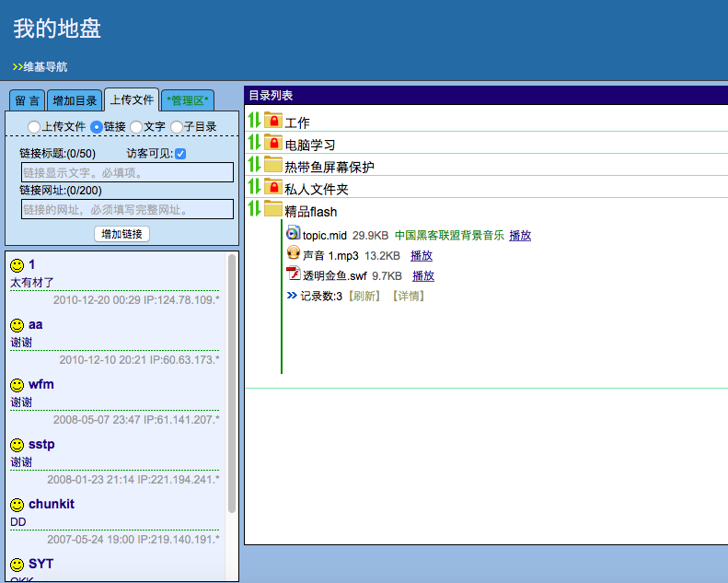Click 播放 link for topic.mid
This screenshot has width=728, height=583.
[x=520, y=235]
